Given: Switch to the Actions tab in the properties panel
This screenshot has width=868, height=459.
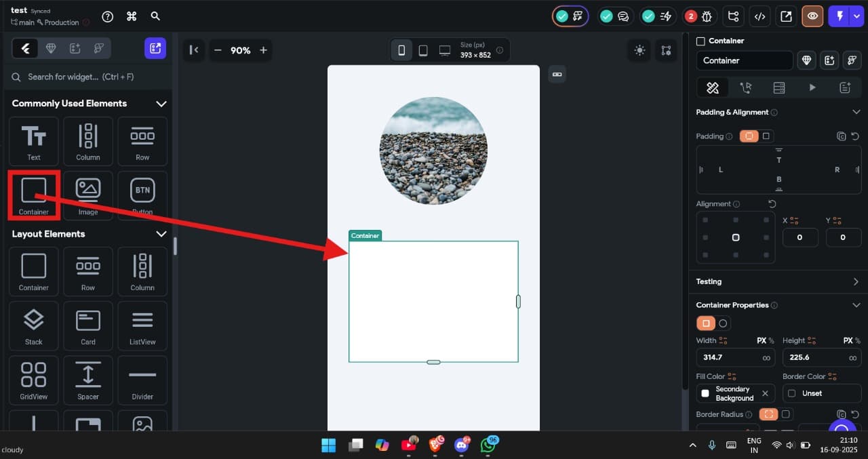Looking at the screenshot, I should [x=746, y=87].
